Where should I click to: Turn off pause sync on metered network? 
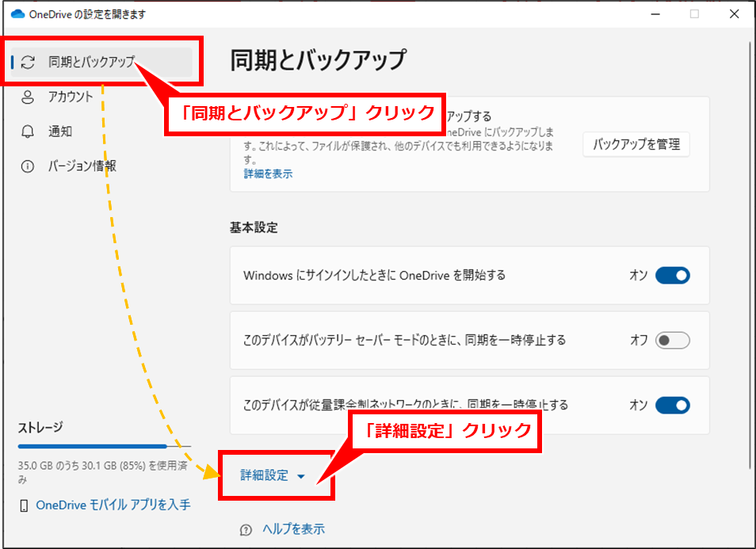[x=672, y=405]
